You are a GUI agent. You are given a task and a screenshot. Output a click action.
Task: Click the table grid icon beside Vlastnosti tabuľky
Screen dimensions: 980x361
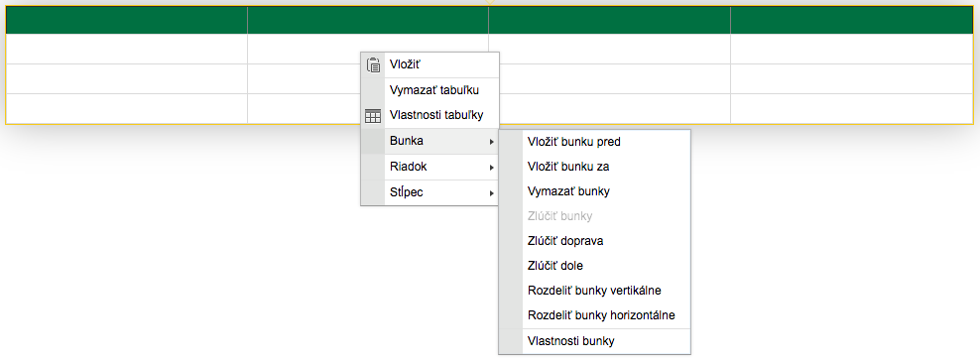373,116
